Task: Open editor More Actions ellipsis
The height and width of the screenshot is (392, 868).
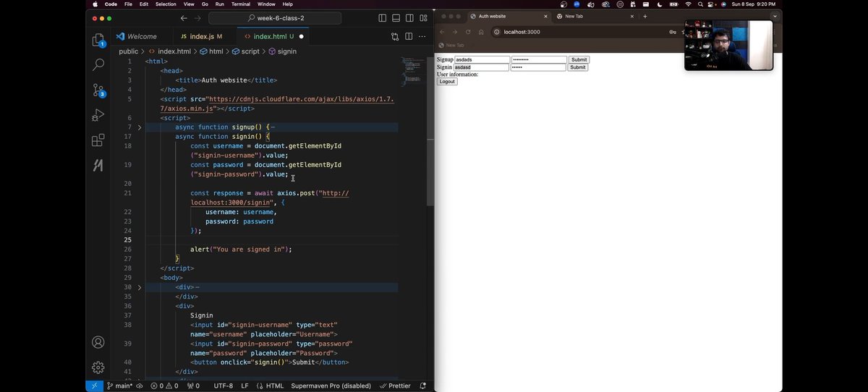Action: [422, 36]
